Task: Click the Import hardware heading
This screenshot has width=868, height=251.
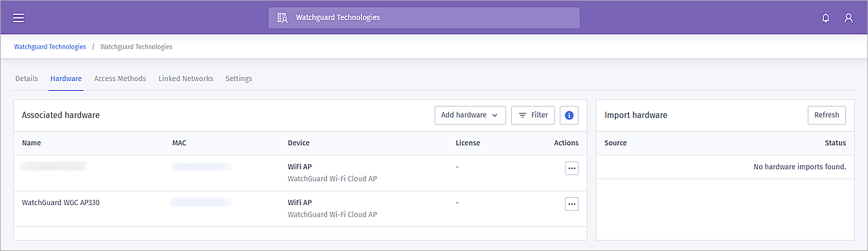Action: pyautogui.click(x=635, y=115)
